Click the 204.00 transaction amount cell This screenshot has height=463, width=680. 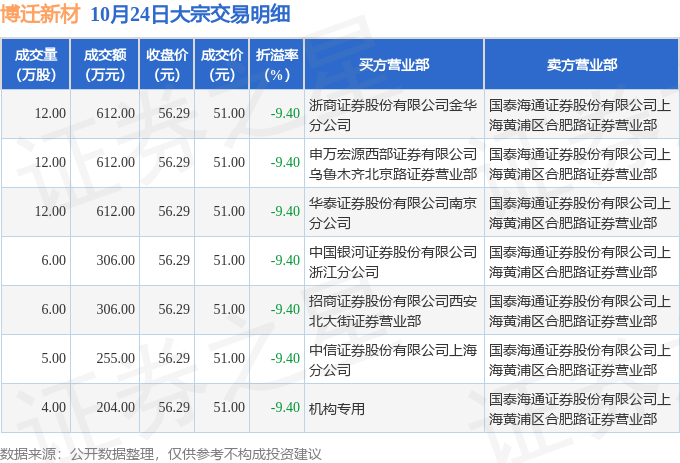pos(105,408)
